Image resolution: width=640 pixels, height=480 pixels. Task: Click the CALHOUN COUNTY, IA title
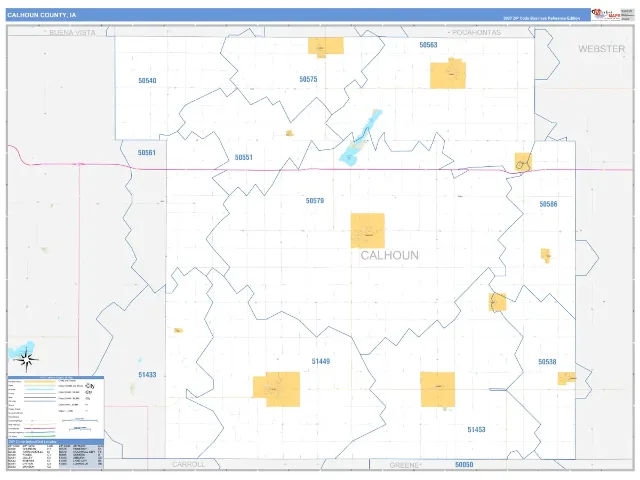click(42, 15)
